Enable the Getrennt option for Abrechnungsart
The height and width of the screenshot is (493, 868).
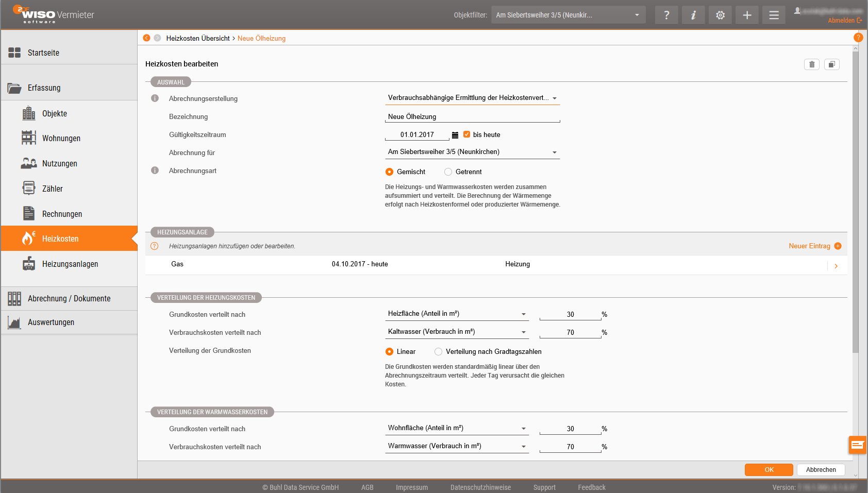click(x=448, y=172)
